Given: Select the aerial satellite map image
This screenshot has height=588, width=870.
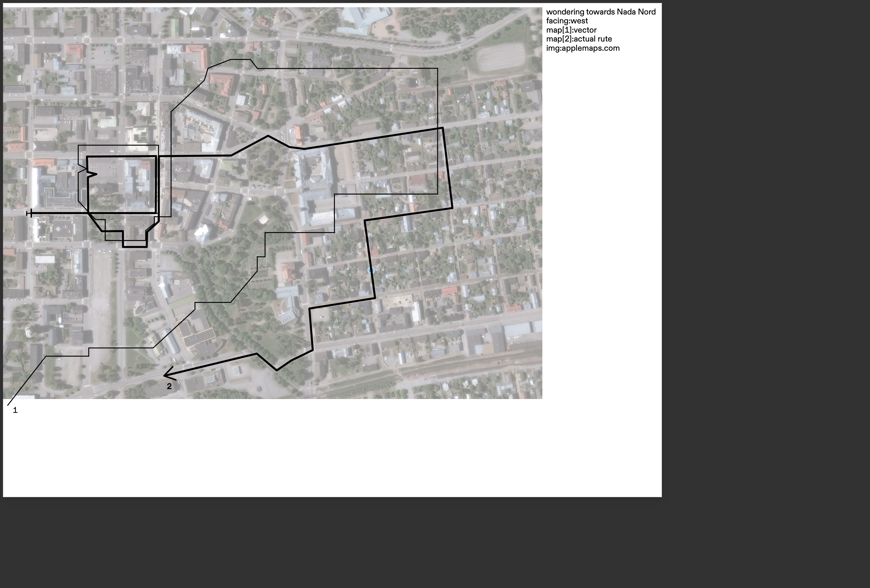Looking at the screenshot, I should click(273, 203).
